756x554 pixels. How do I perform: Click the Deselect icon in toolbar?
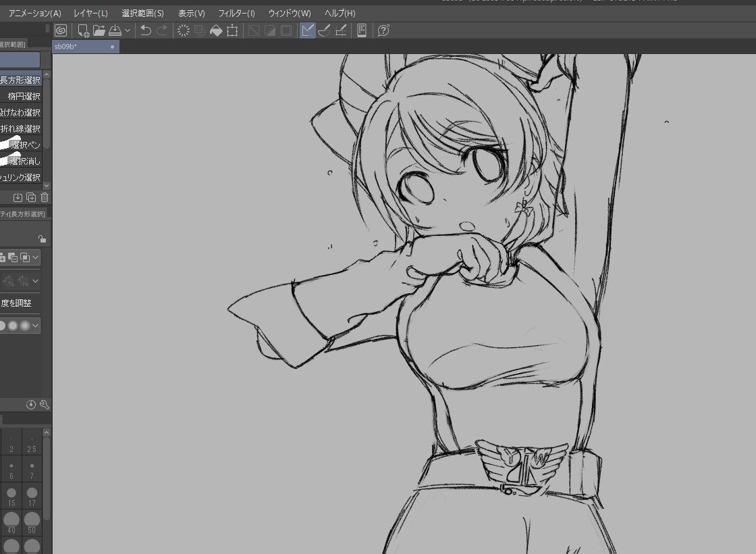coord(253,31)
